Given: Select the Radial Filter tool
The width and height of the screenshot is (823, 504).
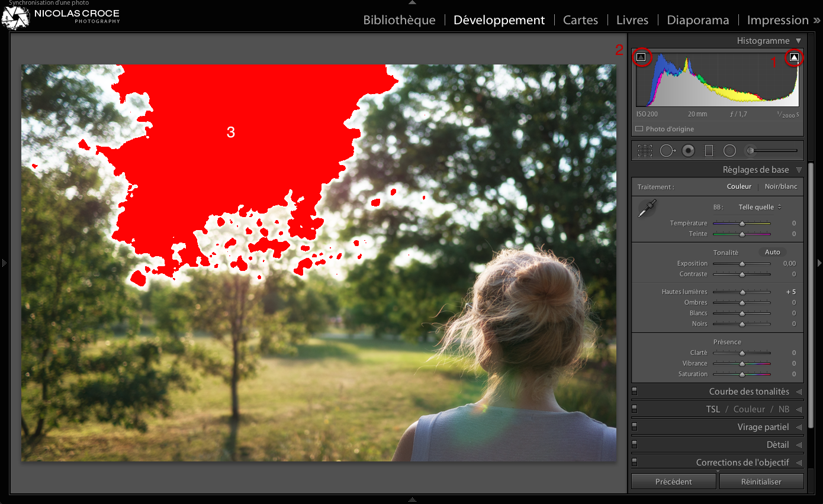Looking at the screenshot, I should tap(729, 150).
